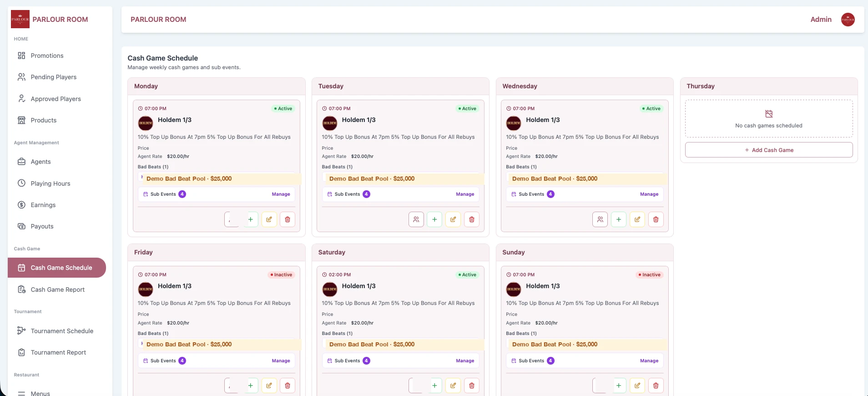Delete Monday's Holdem 1/3 cash game
Viewport: 868px width, 396px height.
288,219
